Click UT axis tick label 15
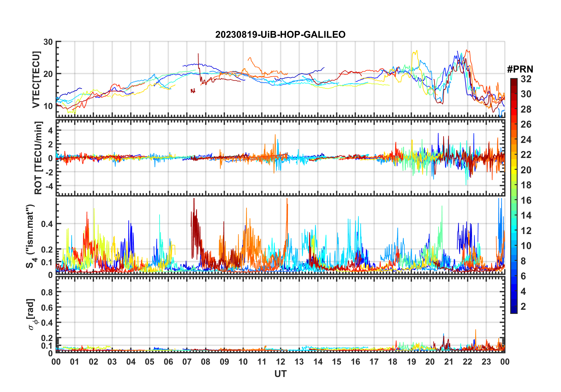561x392 pixels. pyautogui.click(x=337, y=362)
